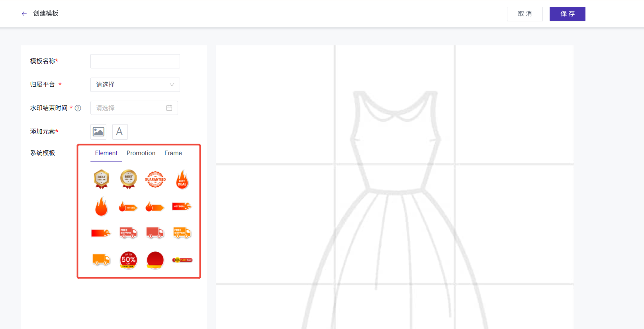Click the 保存 save button
Image resolution: width=644 pixels, height=329 pixels.
tap(567, 14)
